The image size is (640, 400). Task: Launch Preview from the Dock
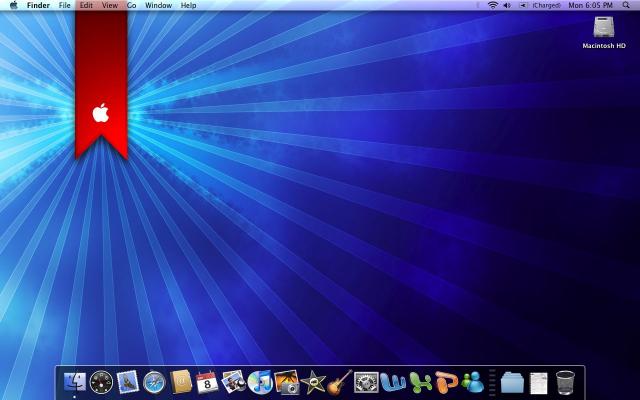click(233, 382)
